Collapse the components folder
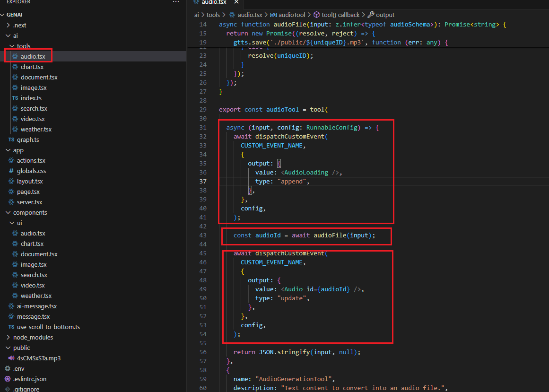This screenshot has width=549, height=392. click(8, 212)
